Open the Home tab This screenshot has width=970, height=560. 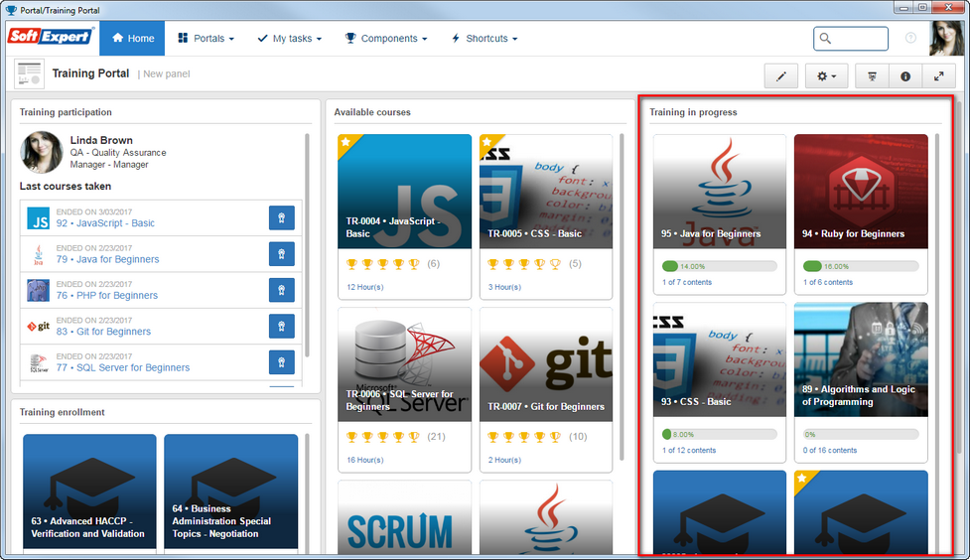click(132, 39)
